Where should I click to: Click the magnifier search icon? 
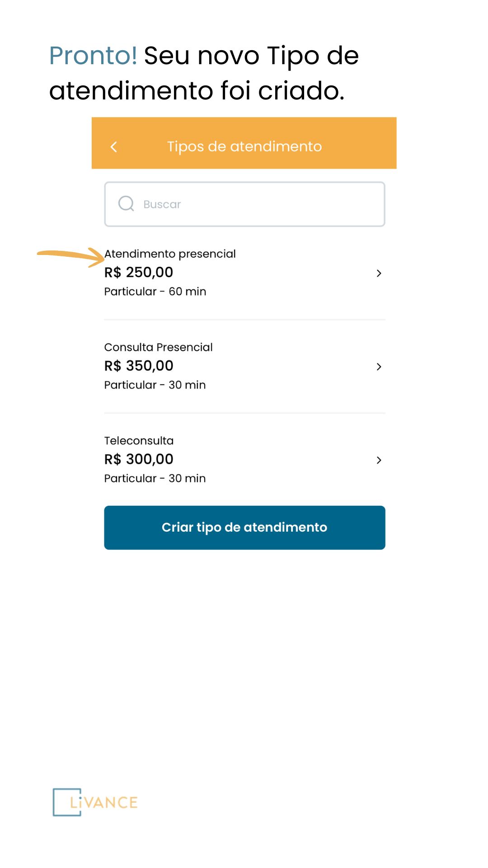tap(126, 204)
